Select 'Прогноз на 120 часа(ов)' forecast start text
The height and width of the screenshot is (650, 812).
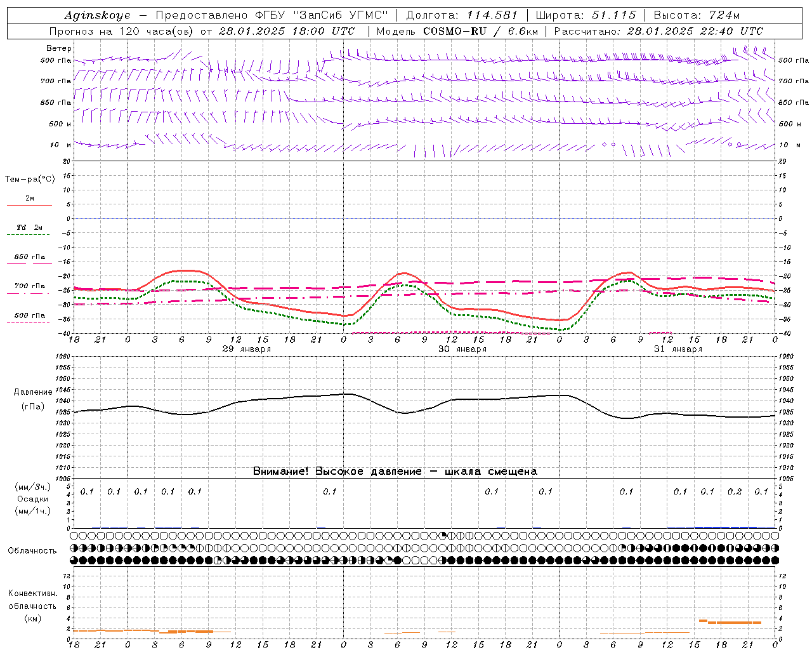[x=122, y=31]
